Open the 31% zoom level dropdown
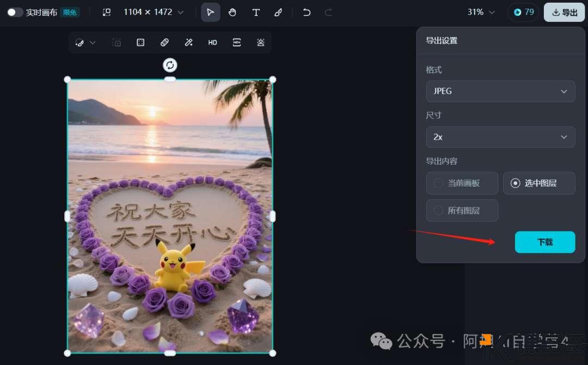 (481, 13)
